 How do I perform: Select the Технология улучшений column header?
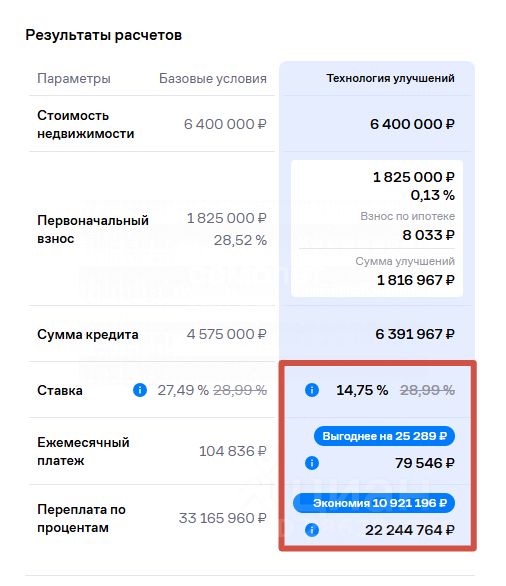[390, 78]
